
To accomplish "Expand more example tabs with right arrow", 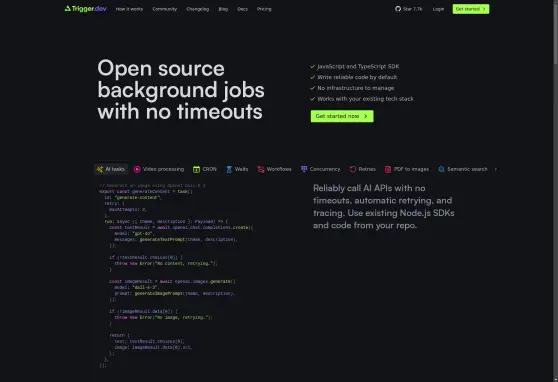I will point(496,169).
